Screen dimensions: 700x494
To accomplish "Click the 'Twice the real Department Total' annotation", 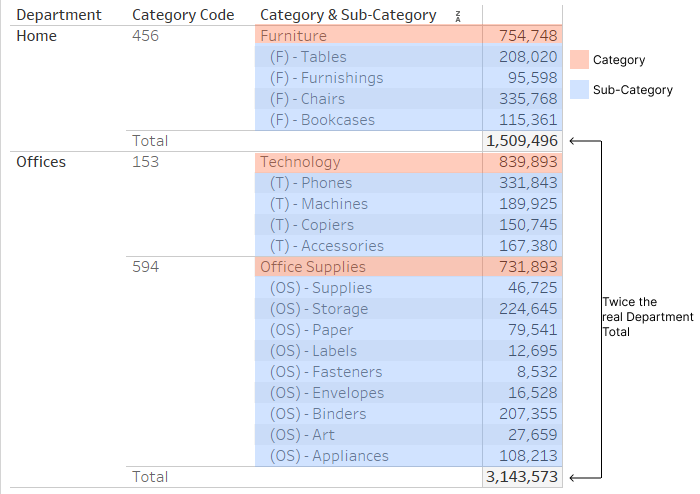I will [x=647, y=317].
